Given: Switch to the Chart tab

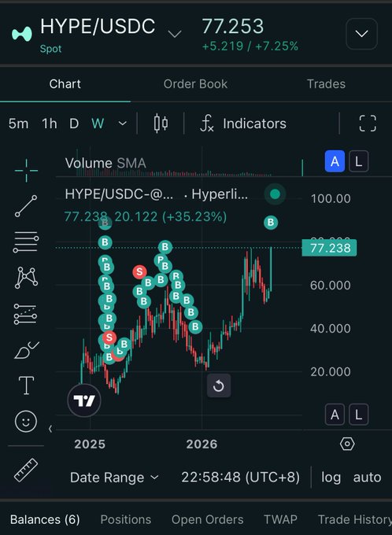Looking at the screenshot, I should coord(65,84).
